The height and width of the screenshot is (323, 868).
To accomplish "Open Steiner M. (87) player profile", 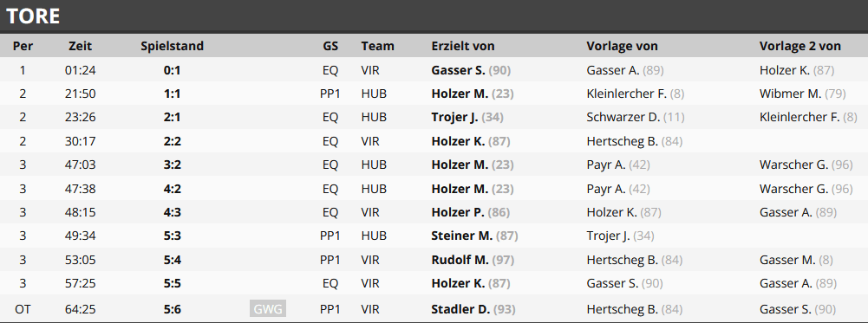I will [x=475, y=236].
